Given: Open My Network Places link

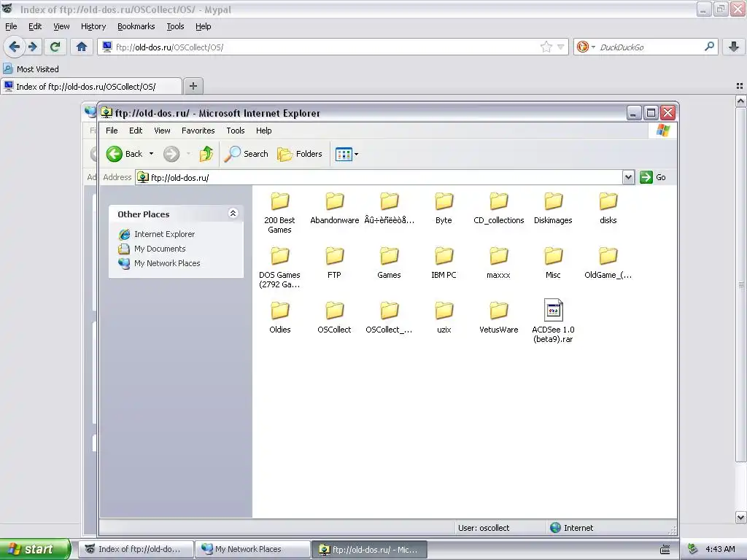Looking at the screenshot, I should (x=159, y=263).
